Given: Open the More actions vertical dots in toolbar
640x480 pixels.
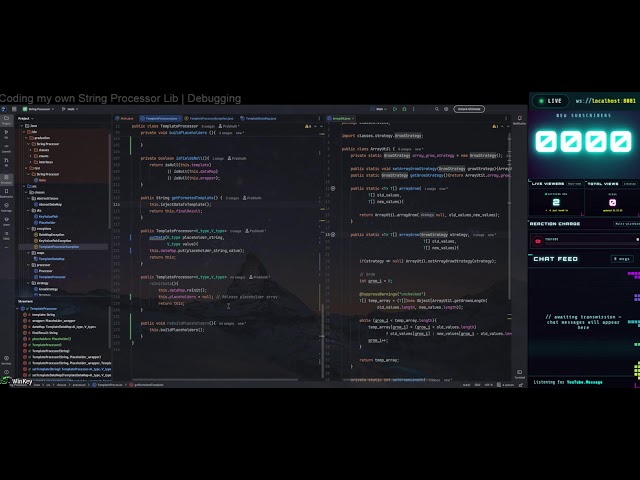Looking at the screenshot, I should click(x=413, y=109).
